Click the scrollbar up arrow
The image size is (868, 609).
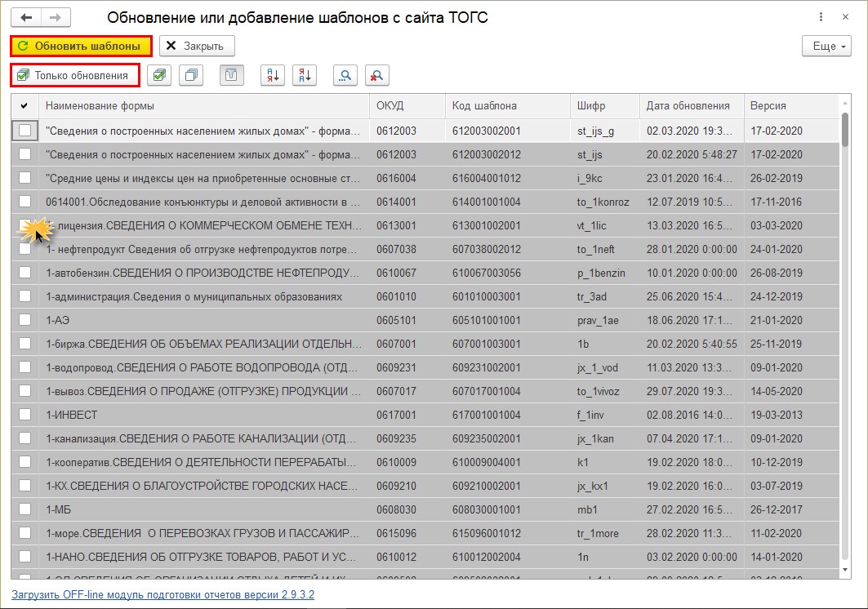point(845,103)
